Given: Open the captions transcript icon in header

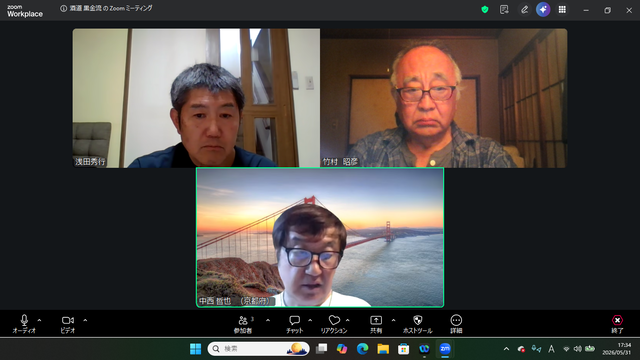Looking at the screenshot, I should (504, 9).
